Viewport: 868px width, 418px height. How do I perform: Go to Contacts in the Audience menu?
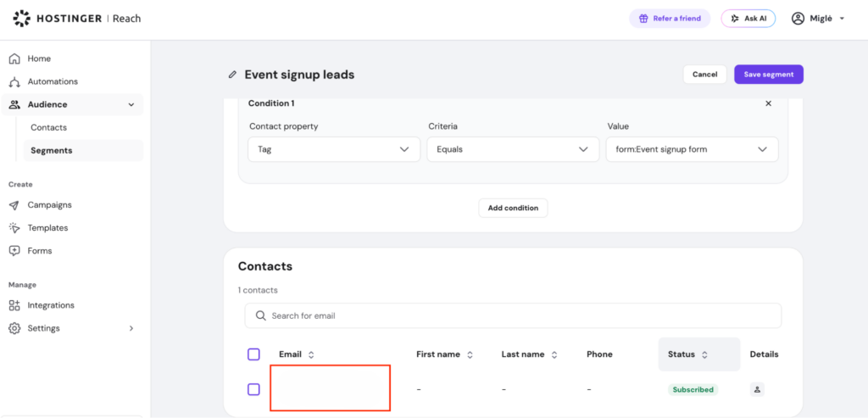coord(48,127)
